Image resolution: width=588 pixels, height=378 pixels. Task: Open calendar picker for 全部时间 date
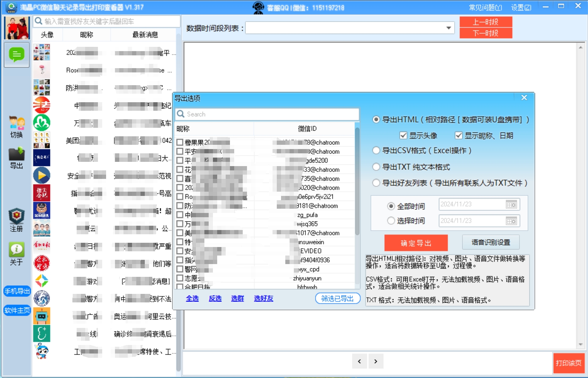pyautogui.click(x=511, y=204)
